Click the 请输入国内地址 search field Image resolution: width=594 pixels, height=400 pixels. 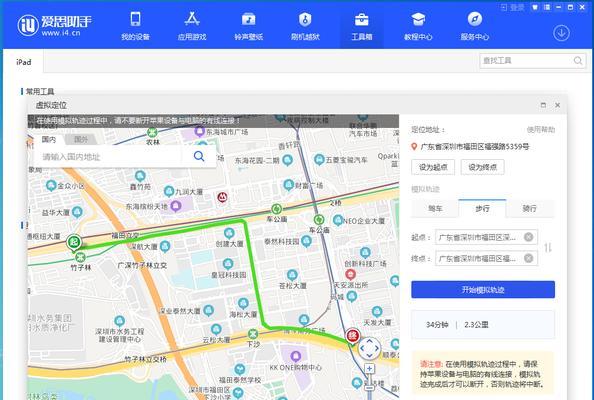pyautogui.click(x=108, y=156)
